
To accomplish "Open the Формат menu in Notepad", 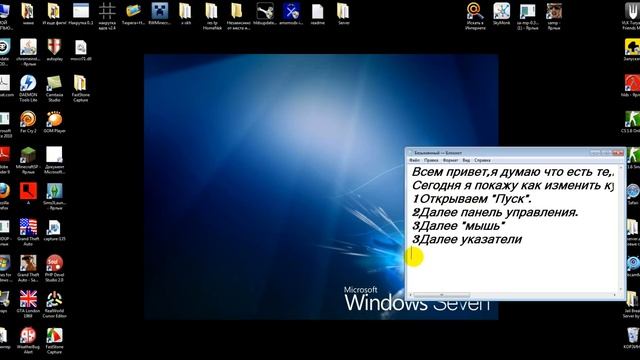I will click(451, 160).
